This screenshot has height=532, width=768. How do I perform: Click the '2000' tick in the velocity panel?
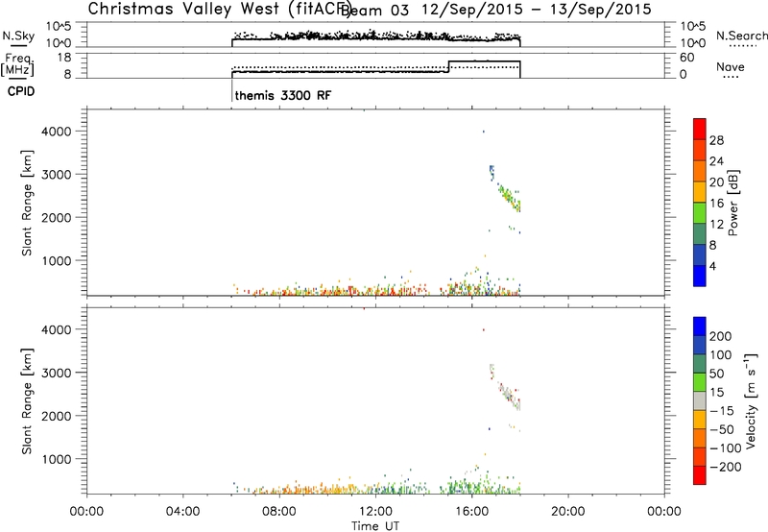57,416
